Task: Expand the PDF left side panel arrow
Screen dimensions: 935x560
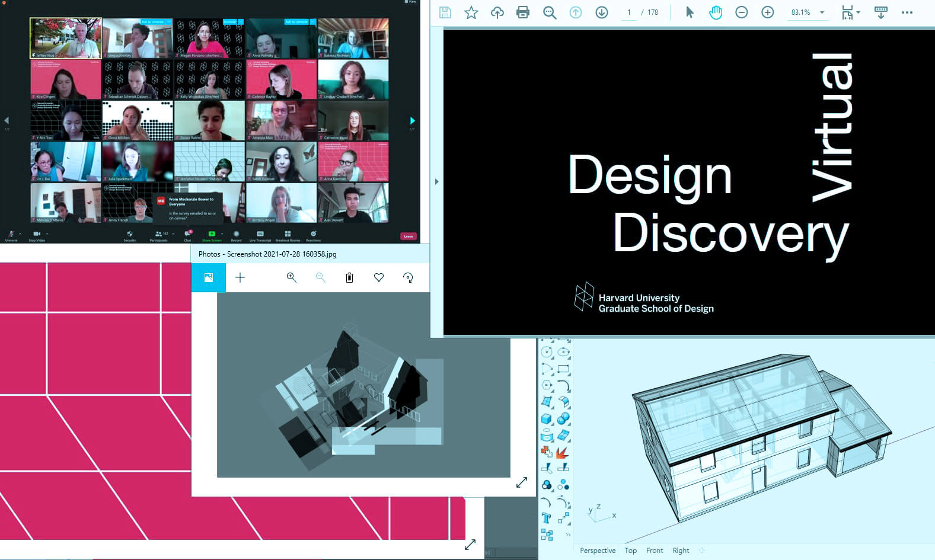Action: click(x=437, y=182)
